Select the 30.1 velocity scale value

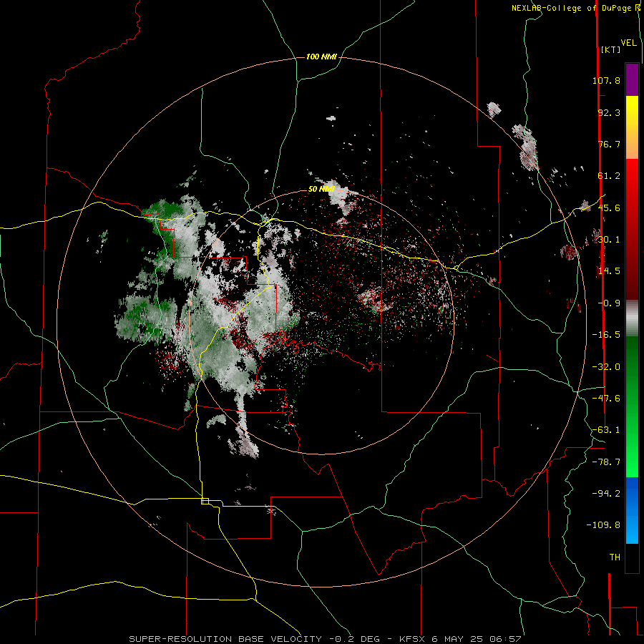[x=609, y=240]
